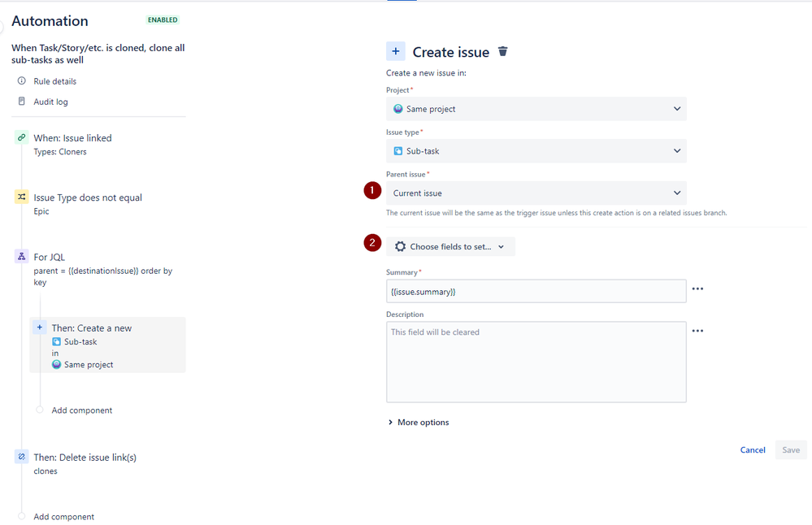Click the Issue Type condition shuffle icon
Screen dimensions: 812x525
(x=22, y=197)
